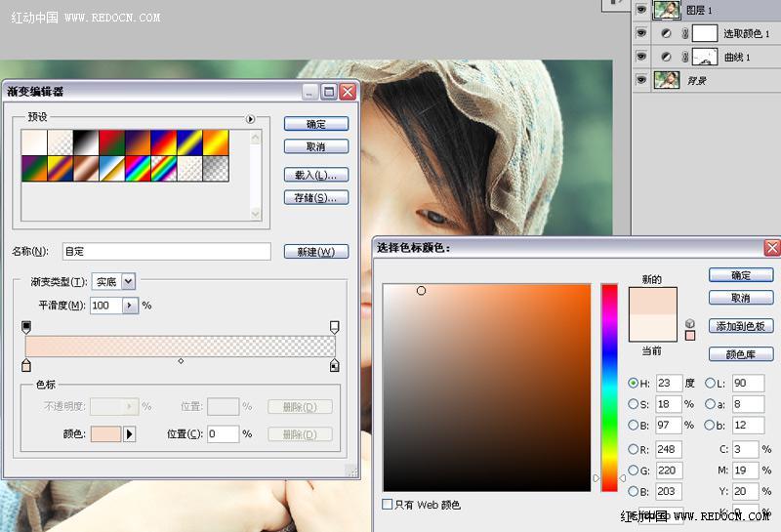The image size is (781, 532).
Task: Select the right color stop below gradient bar
Action: 335,365
